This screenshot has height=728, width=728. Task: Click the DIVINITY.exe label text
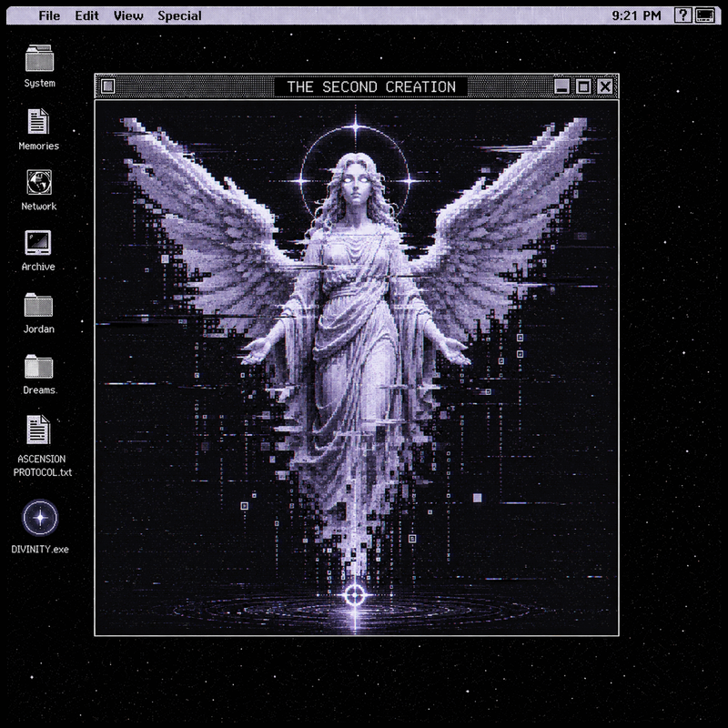pyautogui.click(x=40, y=550)
